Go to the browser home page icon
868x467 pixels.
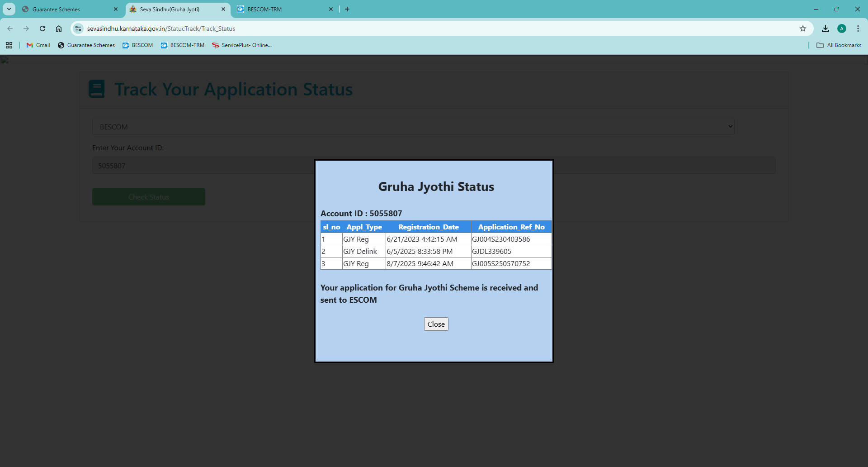59,29
